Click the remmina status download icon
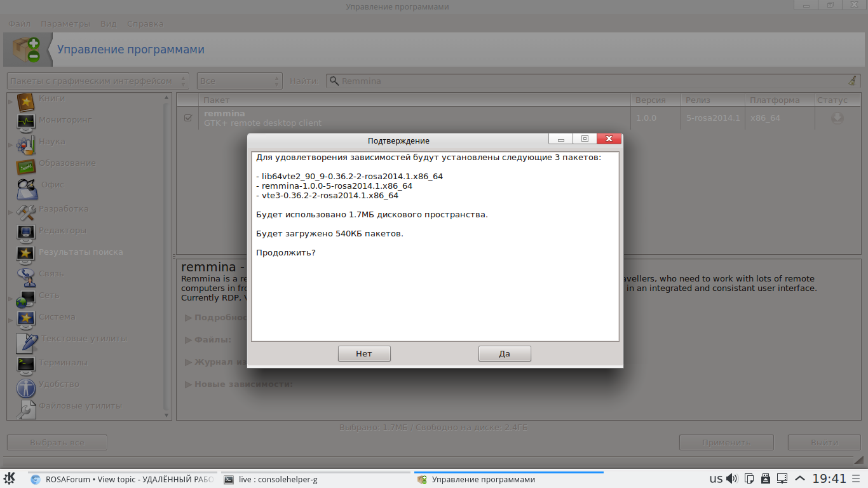868x488 pixels. (837, 118)
